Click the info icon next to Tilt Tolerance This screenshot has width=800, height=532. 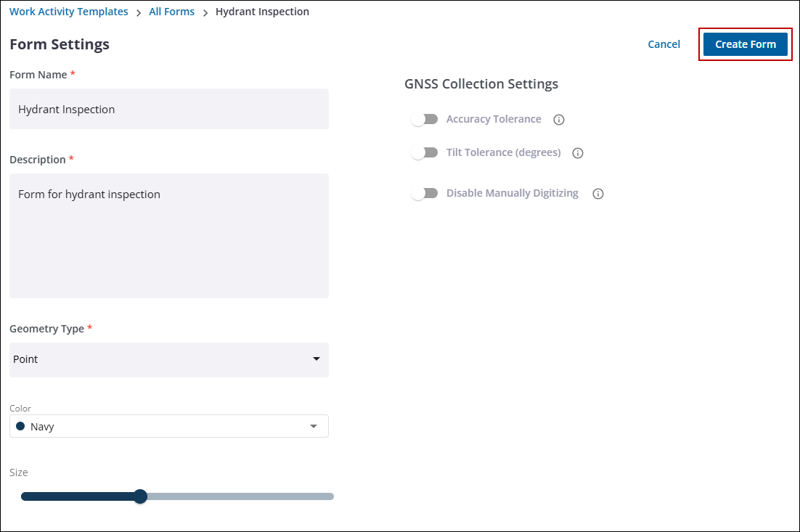pyautogui.click(x=578, y=153)
